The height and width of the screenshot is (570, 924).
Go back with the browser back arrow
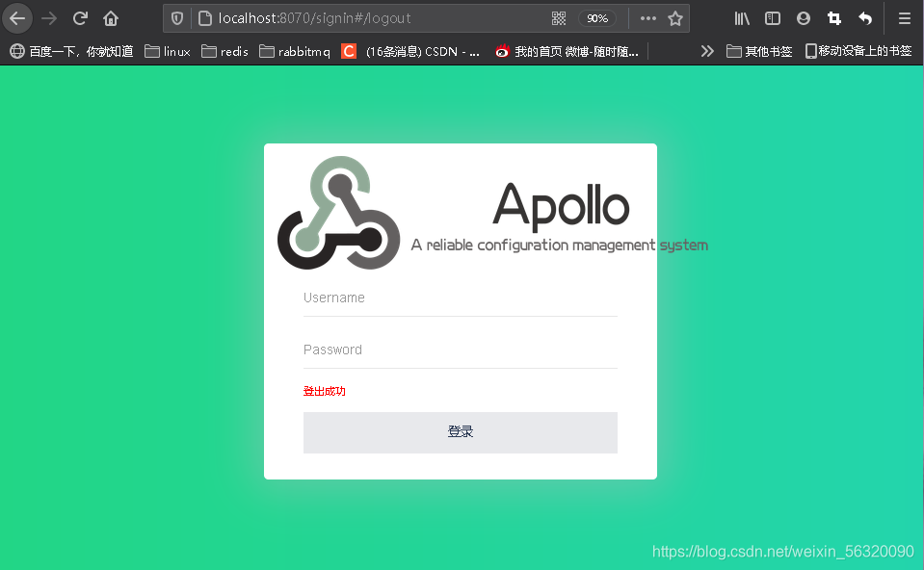click(x=17, y=18)
